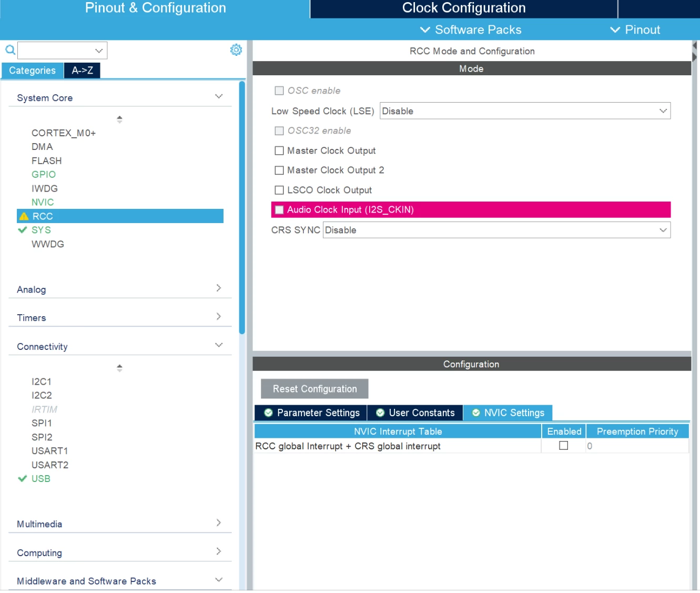Open User Constants tab
700x593 pixels.
[415, 413]
